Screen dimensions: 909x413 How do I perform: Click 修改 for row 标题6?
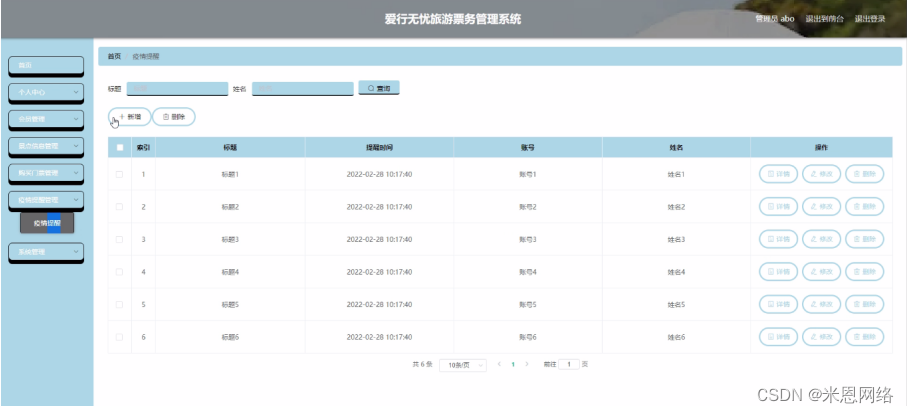pyautogui.click(x=821, y=336)
